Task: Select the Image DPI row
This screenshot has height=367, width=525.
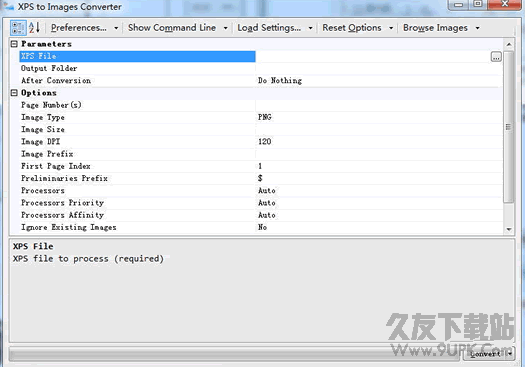Action: click(261, 142)
